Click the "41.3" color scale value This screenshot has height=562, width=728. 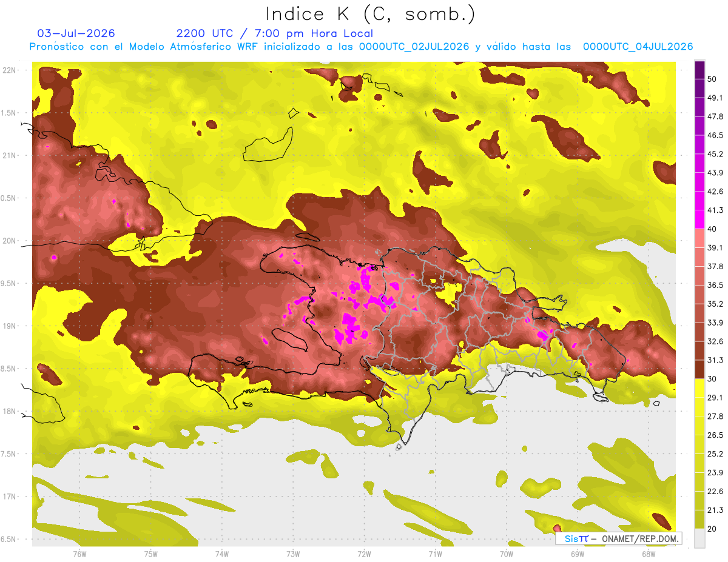pyautogui.click(x=715, y=210)
